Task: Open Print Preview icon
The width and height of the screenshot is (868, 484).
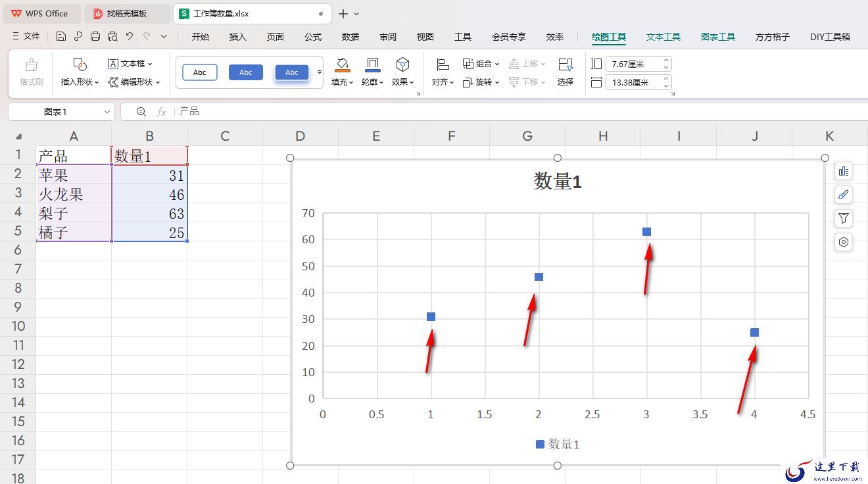Action: point(112,36)
